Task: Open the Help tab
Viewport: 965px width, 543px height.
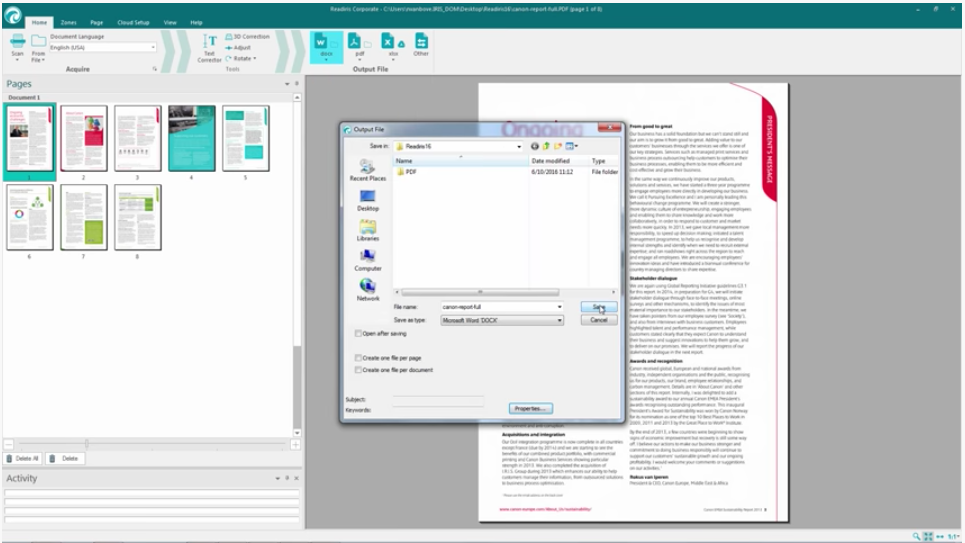Action: coord(196,22)
